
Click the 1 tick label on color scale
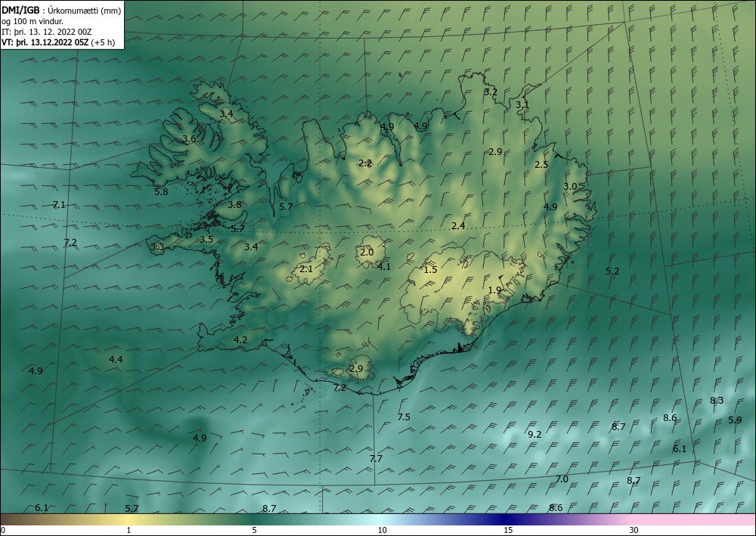(x=129, y=530)
